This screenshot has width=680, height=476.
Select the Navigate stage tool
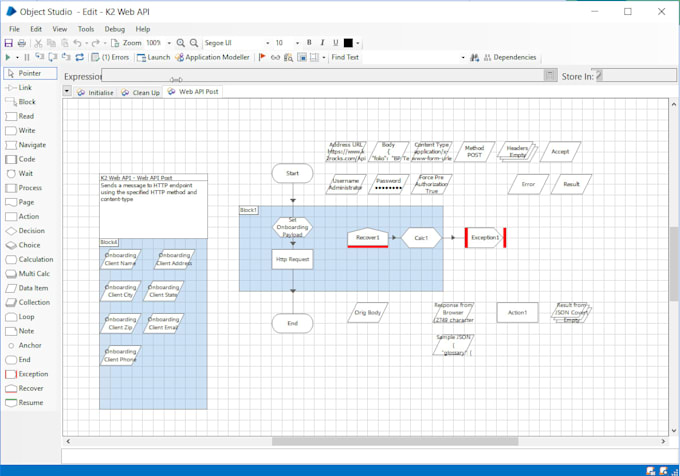(30, 144)
